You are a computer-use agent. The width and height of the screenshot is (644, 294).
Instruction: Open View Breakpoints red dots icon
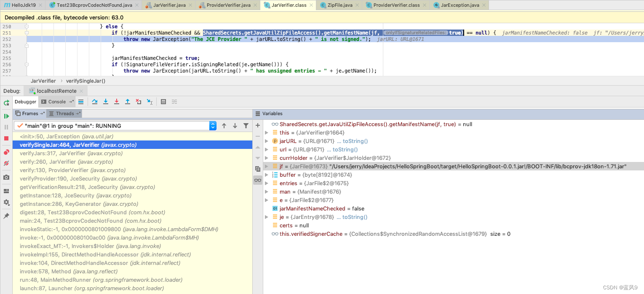(6, 152)
